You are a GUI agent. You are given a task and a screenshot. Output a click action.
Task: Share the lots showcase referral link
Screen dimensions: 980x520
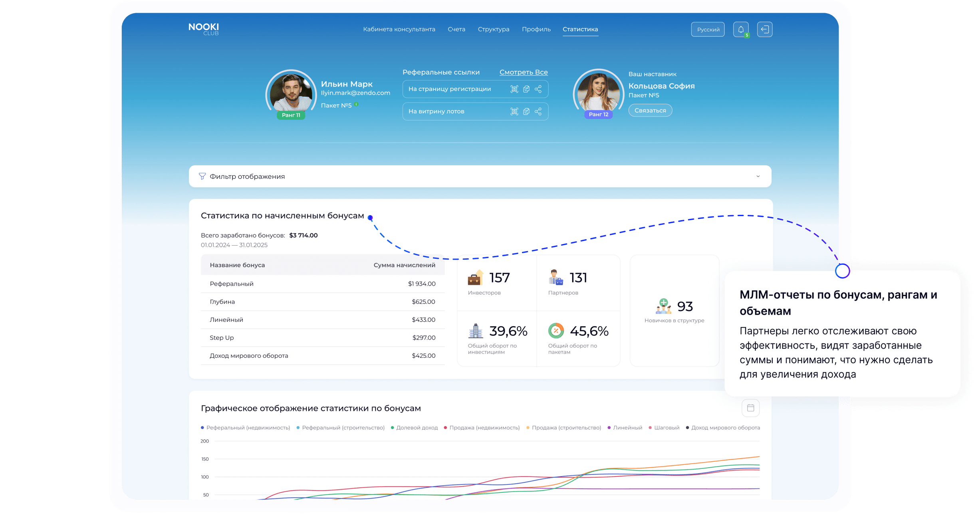point(538,111)
